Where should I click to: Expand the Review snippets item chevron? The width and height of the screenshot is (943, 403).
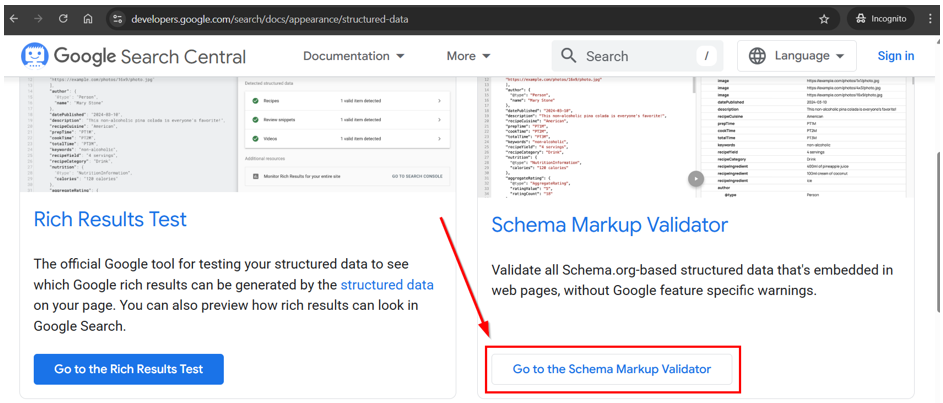coord(439,120)
